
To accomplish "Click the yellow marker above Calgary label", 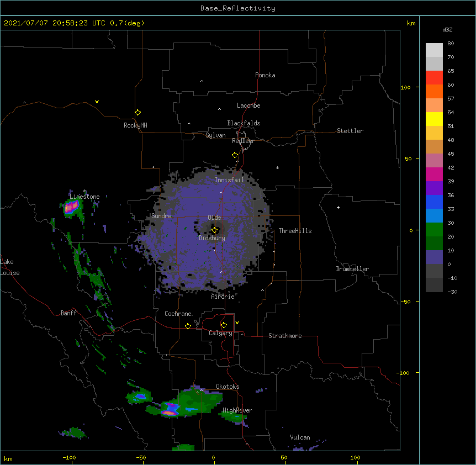I will pyautogui.click(x=224, y=325).
